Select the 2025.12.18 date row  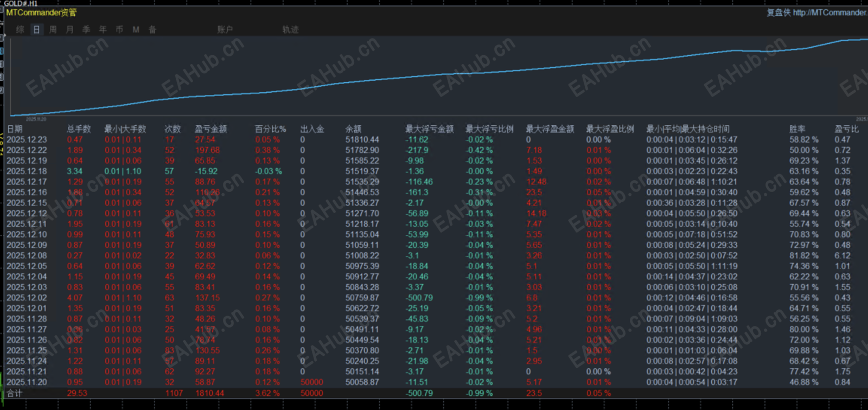click(x=27, y=171)
